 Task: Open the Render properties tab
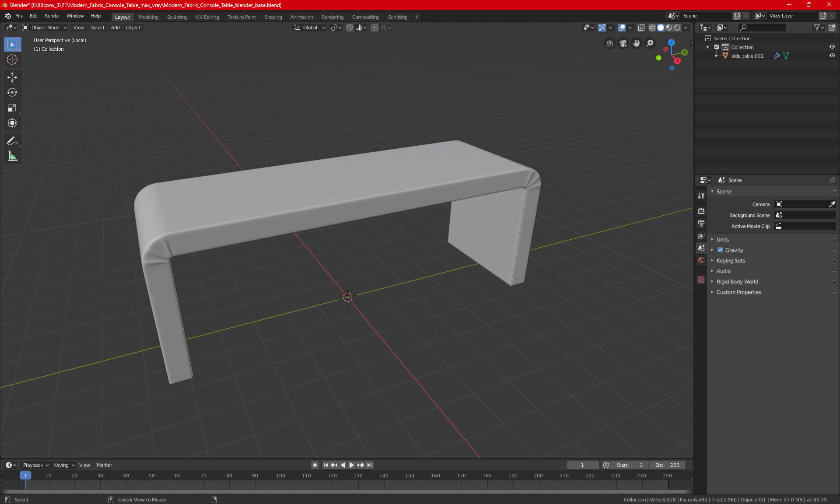point(701,211)
